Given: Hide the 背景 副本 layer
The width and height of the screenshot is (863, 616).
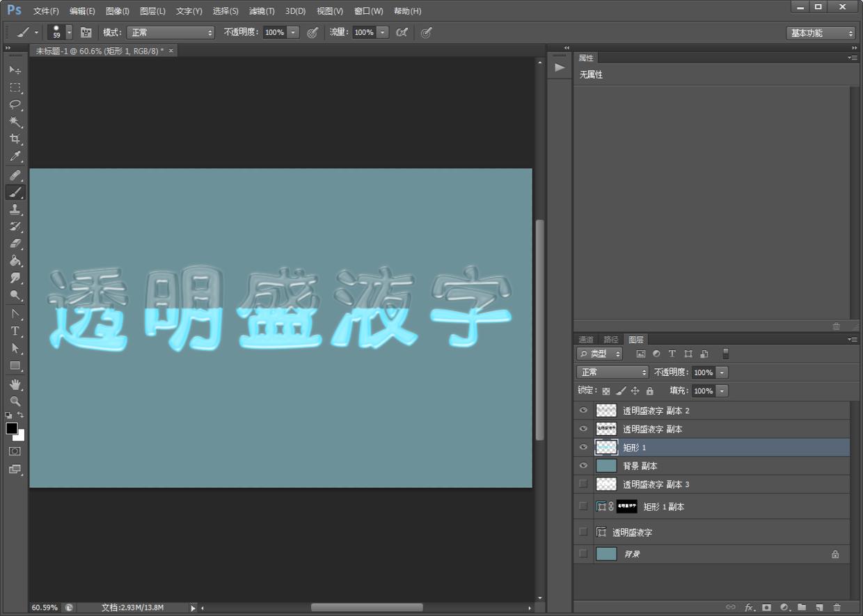Looking at the screenshot, I should pyautogui.click(x=583, y=466).
